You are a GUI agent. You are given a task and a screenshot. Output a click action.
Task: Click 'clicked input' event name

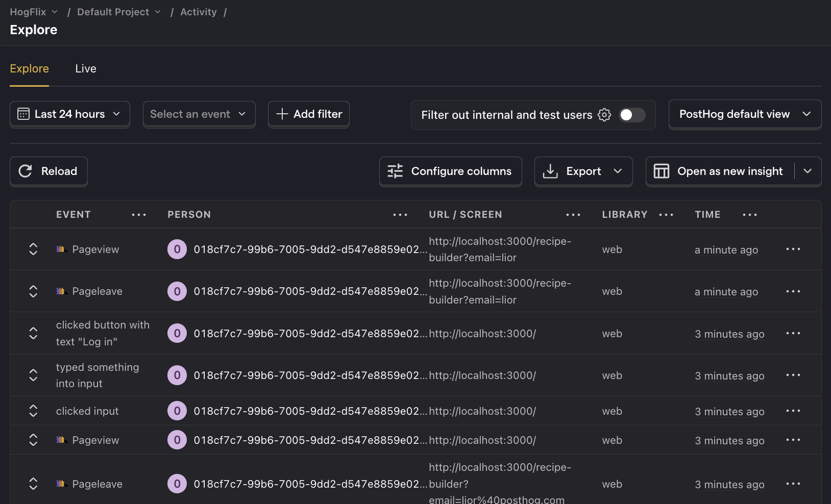tap(87, 411)
